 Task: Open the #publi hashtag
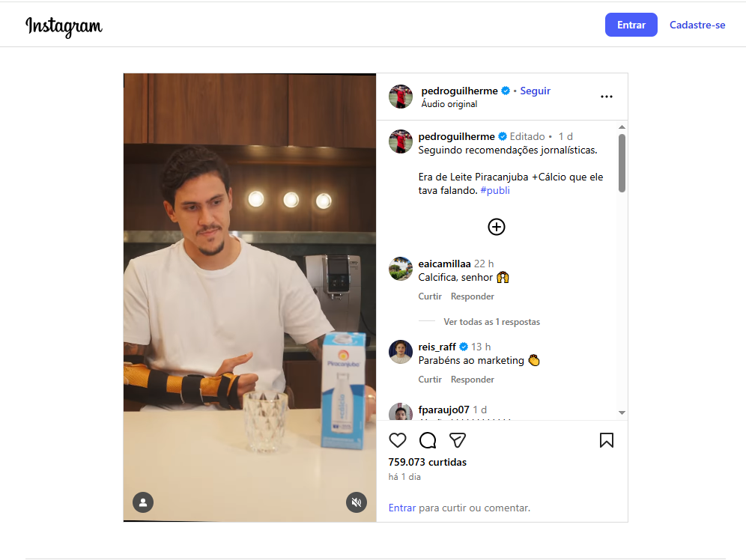click(495, 190)
